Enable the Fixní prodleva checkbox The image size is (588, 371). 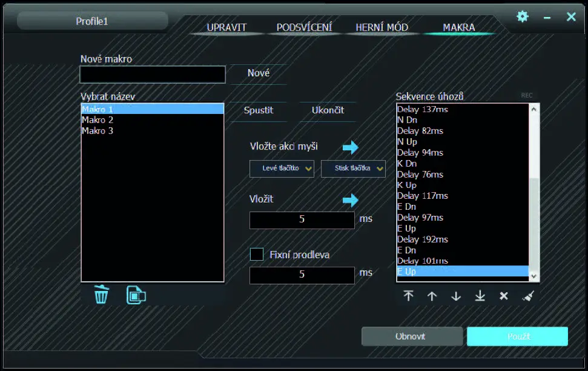click(257, 254)
